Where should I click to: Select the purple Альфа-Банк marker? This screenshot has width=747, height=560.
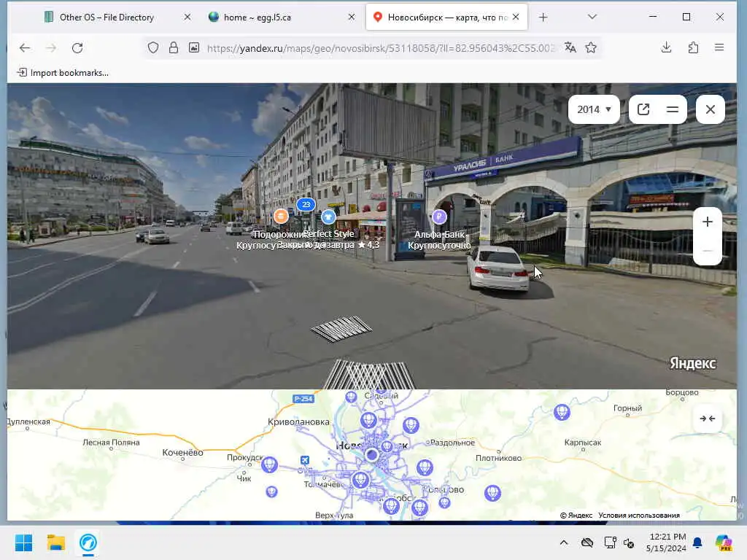click(438, 217)
